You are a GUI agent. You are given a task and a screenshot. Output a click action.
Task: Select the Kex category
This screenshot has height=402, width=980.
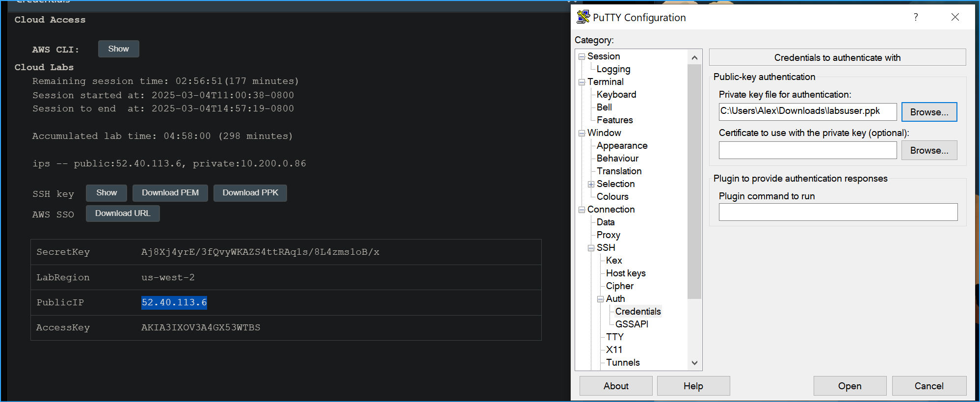[x=614, y=261]
